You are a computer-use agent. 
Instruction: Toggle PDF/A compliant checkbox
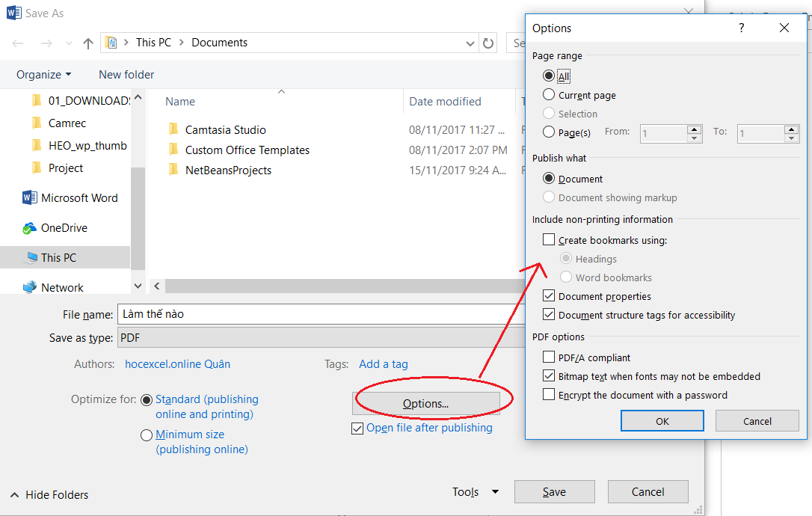click(550, 357)
